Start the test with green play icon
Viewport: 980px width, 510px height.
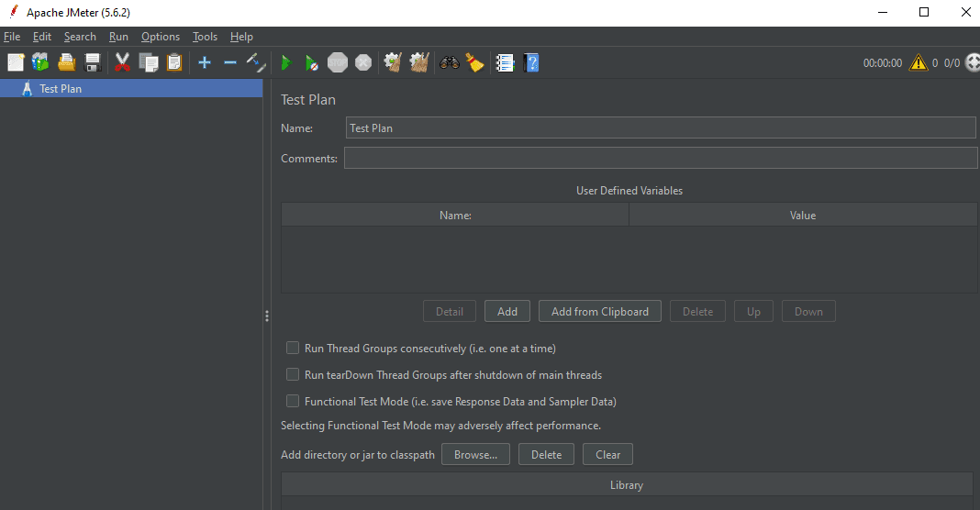coord(286,62)
